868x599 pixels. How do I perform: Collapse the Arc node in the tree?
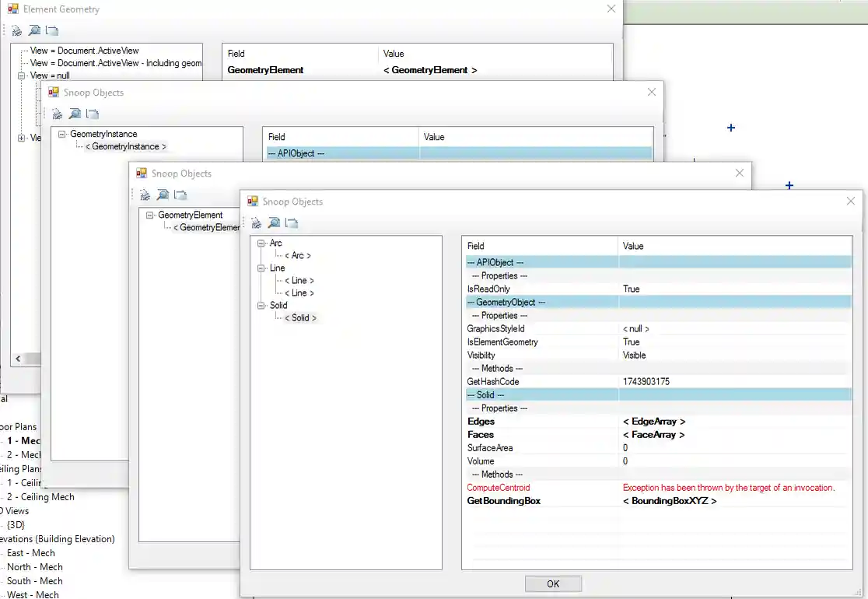(x=261, y=243)
